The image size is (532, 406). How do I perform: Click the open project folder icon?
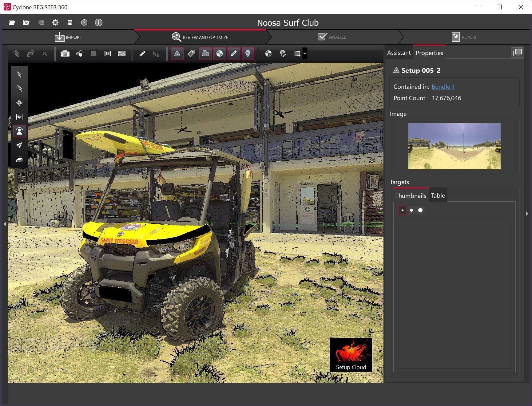(12, 22)
